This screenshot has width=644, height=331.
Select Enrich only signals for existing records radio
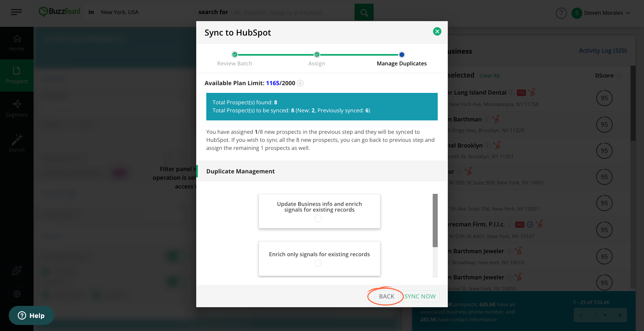coord(318,263)
